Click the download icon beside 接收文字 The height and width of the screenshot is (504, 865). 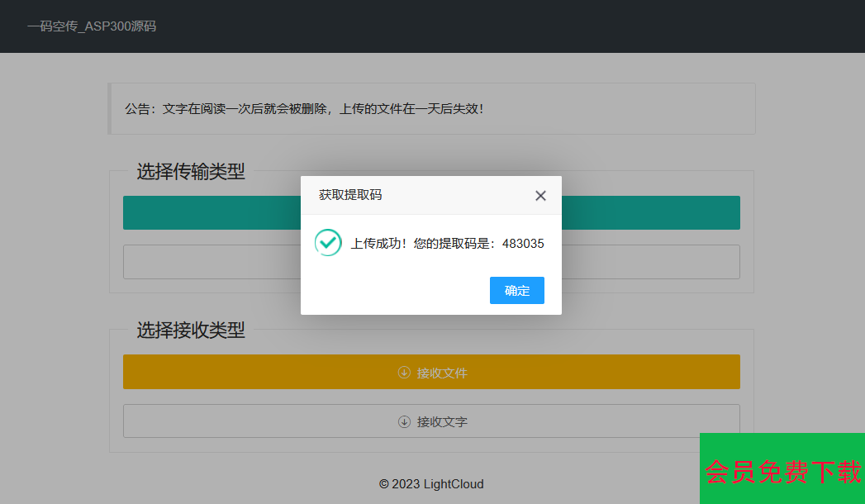[x=404, y=421]
